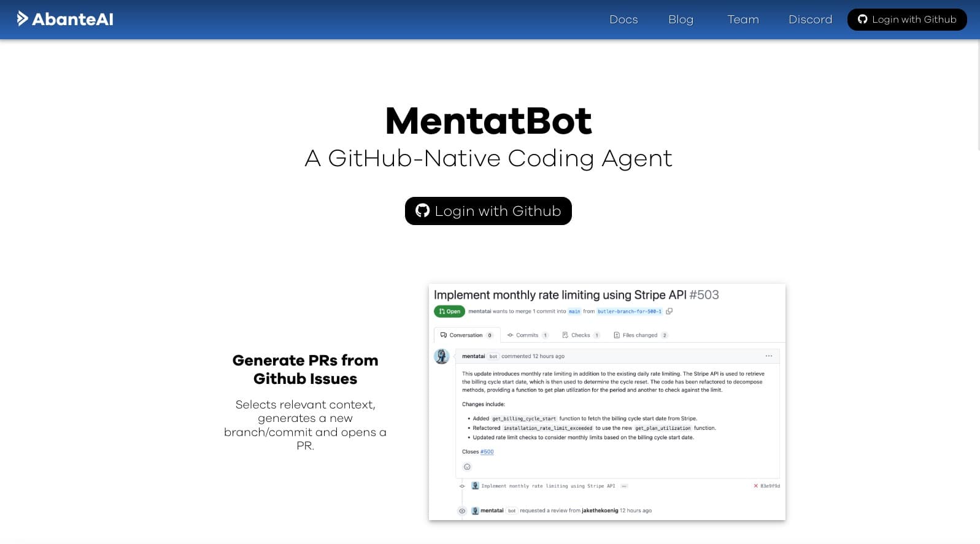Go to the Team page
This screenshot has width=980, height=544.
point(743,20)
